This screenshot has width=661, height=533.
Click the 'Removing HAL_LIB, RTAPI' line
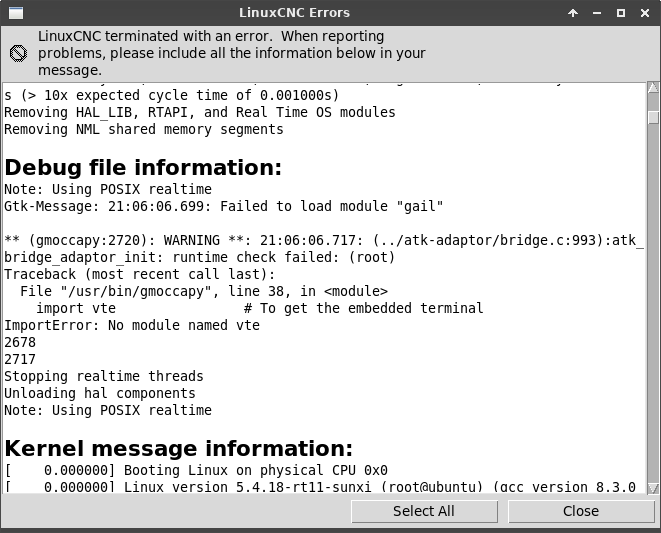tap(200, 112)
